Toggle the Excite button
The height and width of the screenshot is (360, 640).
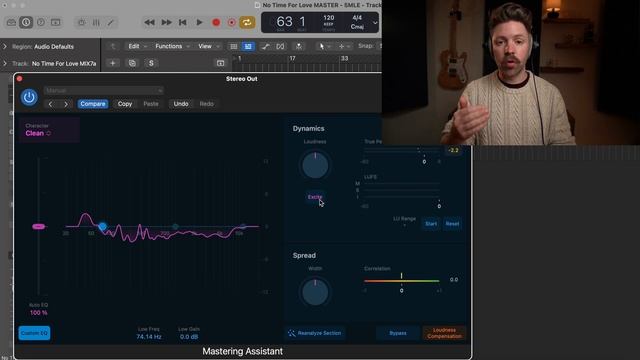click(315, 197)
